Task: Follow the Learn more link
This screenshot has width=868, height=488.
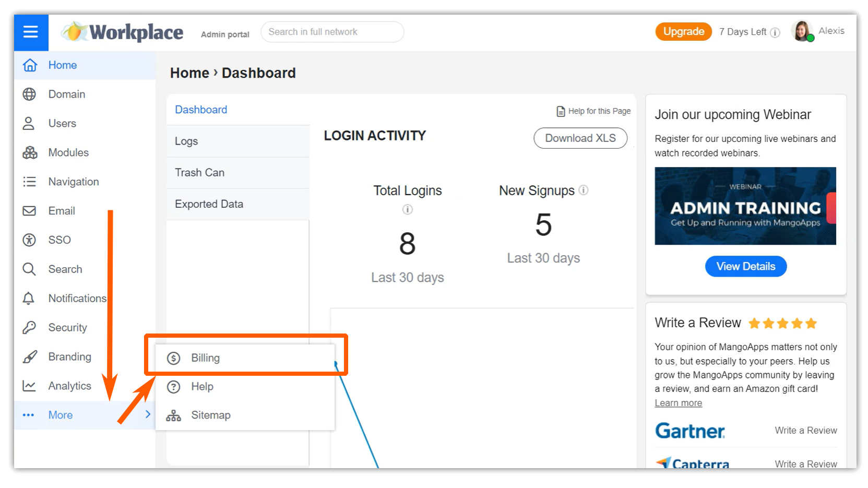Action: pyautogui.click(x=678, y=403)
